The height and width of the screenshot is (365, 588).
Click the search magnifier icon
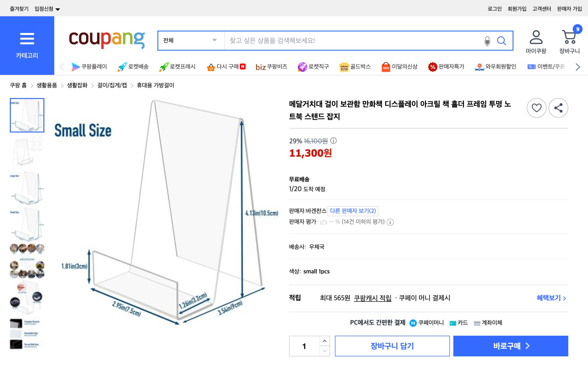[x=501, y=41]
